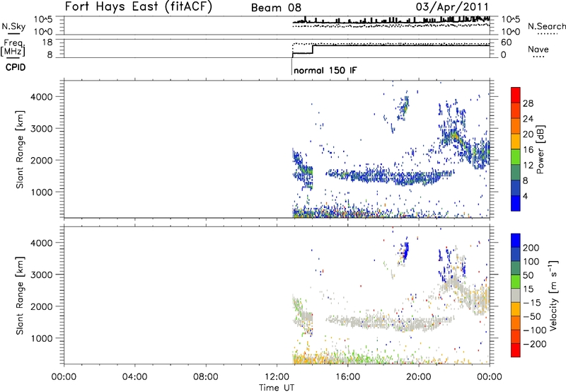Viewport: 566px width, 392px height.
Task: Click the 1000 tick on velocity panel
Action: point(42,338)
